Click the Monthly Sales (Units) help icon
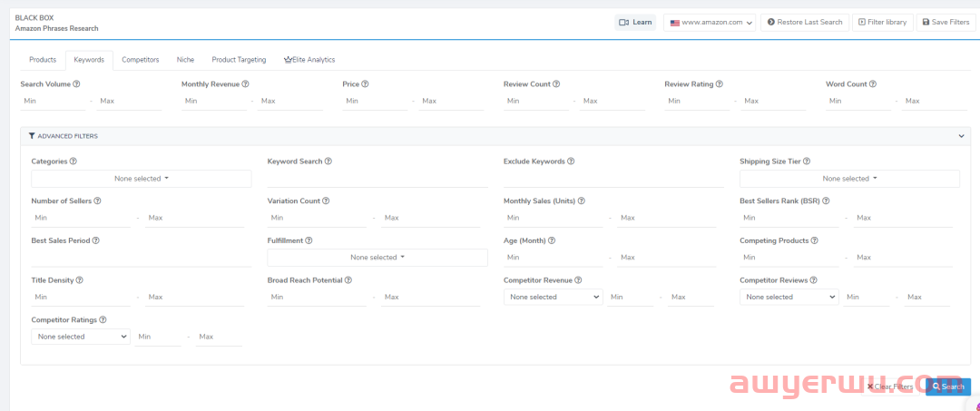 (582, 201)
